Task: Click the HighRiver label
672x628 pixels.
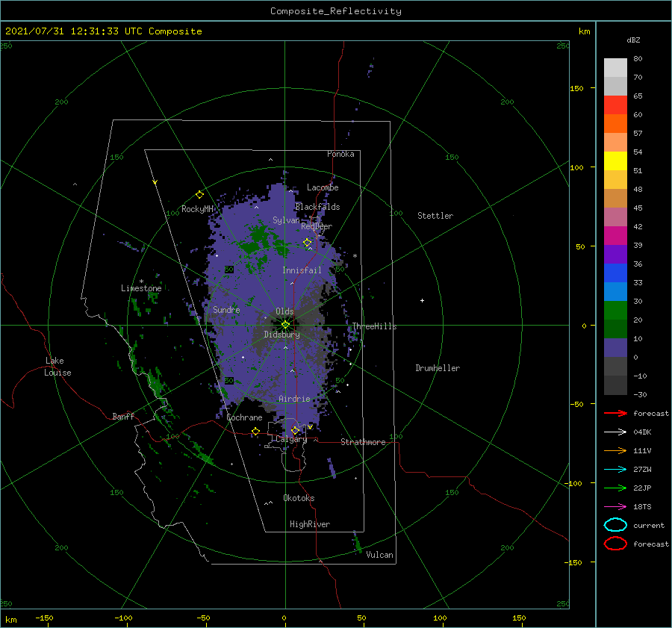Action: click(310, 524)
